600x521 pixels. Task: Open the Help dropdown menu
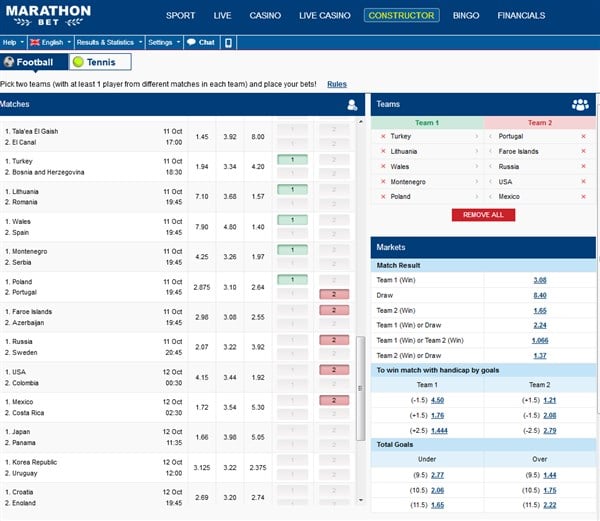(13, 42)
